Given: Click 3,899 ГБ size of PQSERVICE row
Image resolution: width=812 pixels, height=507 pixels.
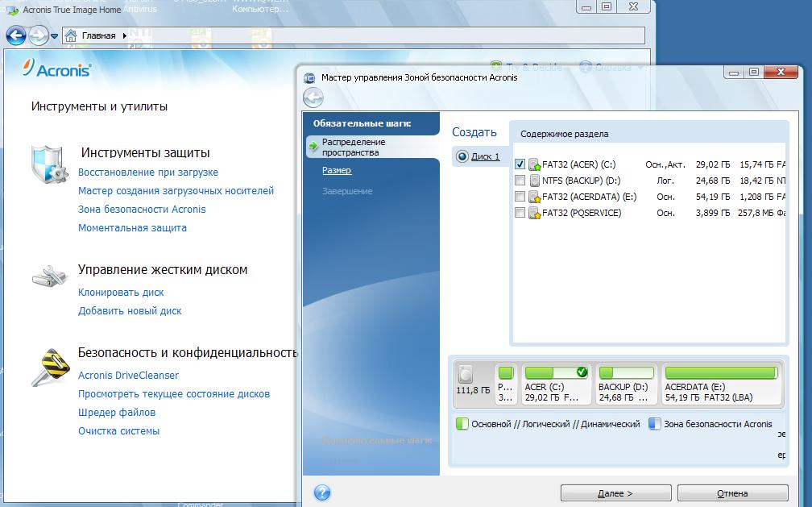Looking at the screenshot, I should [x=713, y=213].
